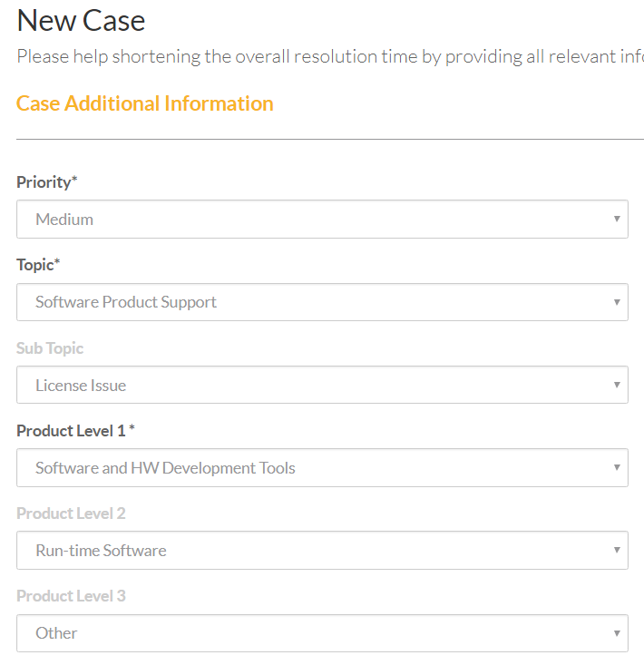Open the Sub Topic dropdown showing License Issue

(322, 385)
